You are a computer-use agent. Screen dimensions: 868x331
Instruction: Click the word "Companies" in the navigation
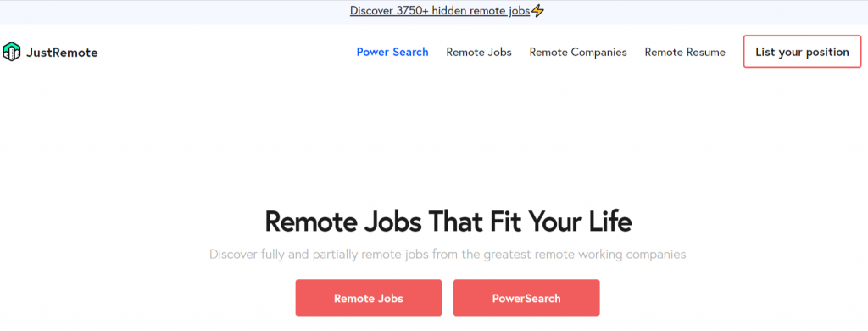point(599,52)
